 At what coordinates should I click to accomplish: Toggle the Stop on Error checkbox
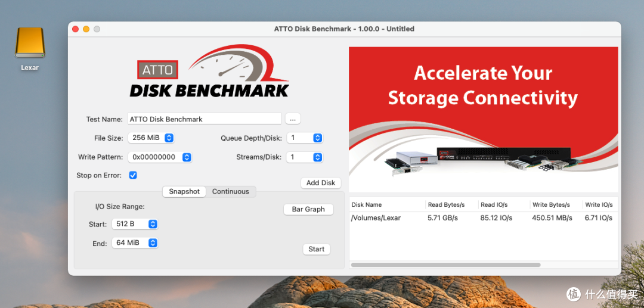click(x=133, y=175)
